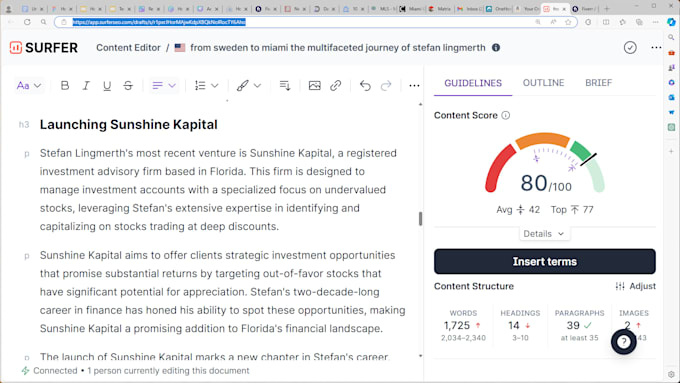The width and height of the screenshot is (680, 383).
Task: Insert an image into the draft
Action: coord(314,86)
